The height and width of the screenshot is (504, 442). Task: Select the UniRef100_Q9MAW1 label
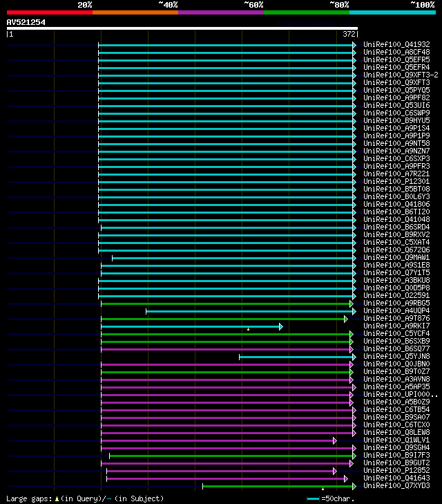[396, 257]
